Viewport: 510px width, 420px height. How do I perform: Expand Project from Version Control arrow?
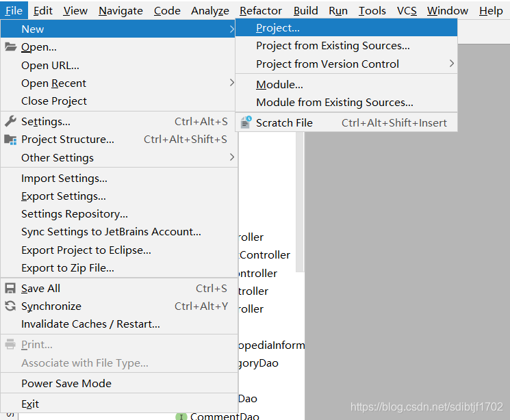pos(451,64)
